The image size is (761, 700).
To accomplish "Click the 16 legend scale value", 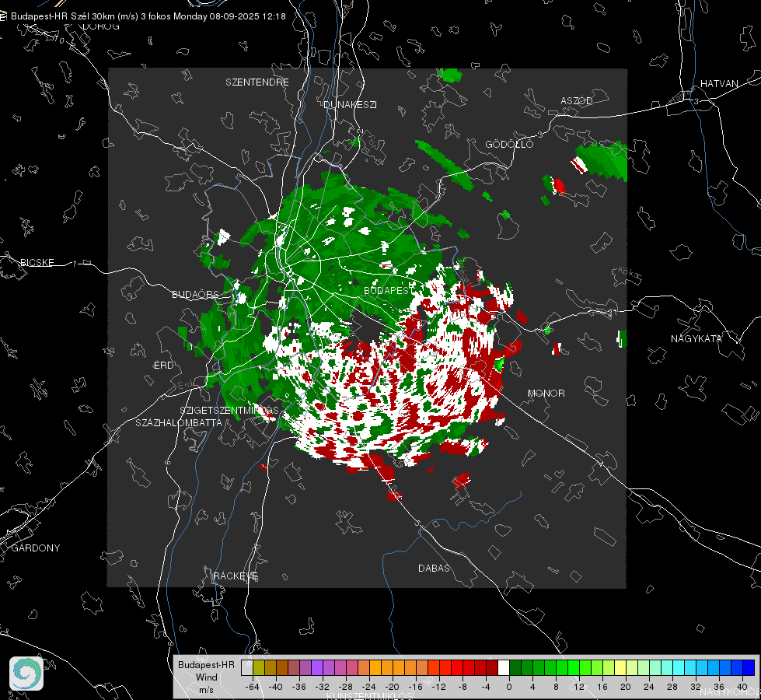I will [x=602, y=687].
